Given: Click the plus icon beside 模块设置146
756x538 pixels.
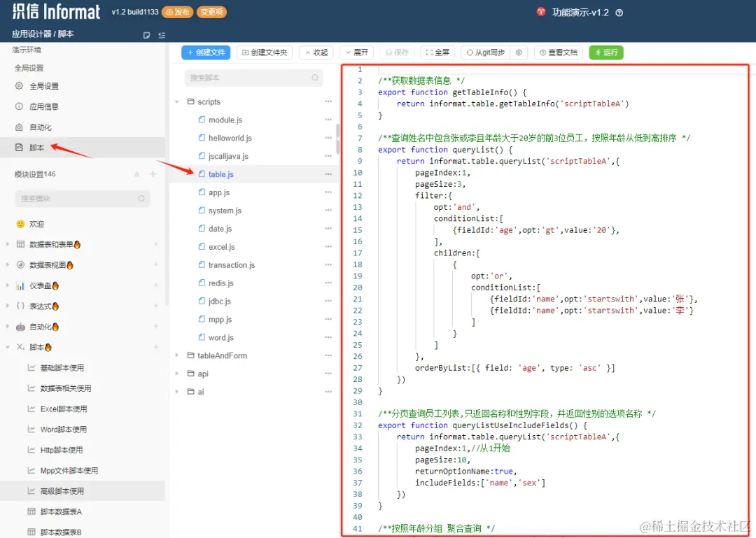Looking at the screenshot, I should click(153, 174).
